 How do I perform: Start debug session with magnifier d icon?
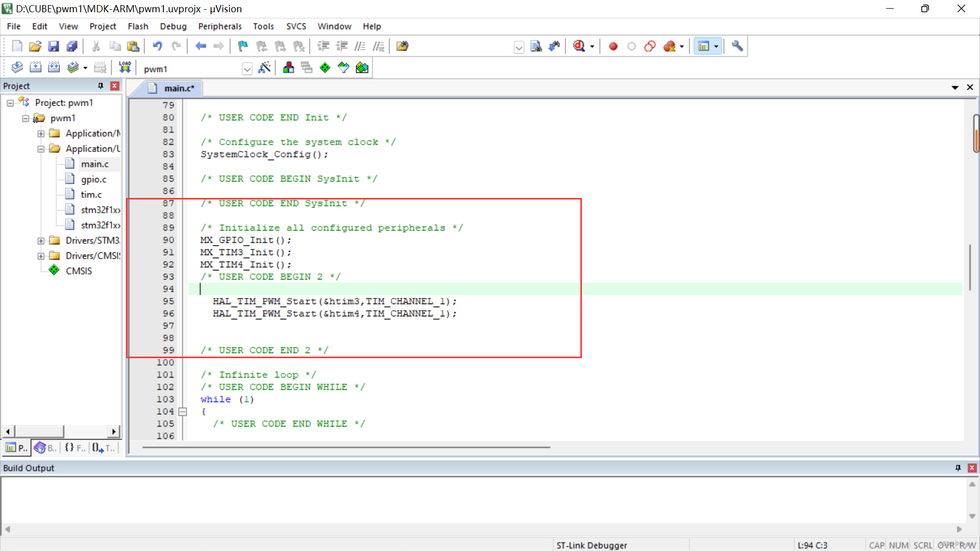coord(579,46)
